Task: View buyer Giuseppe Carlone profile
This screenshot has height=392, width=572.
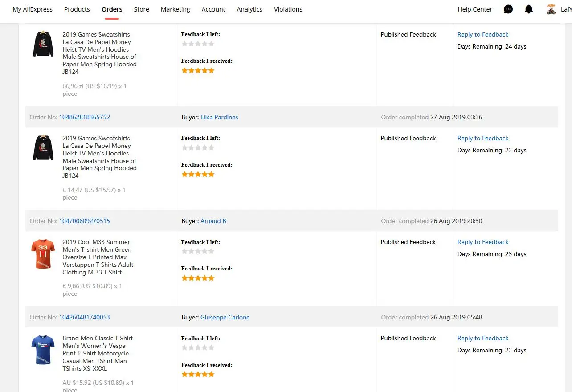Action: coord(225,317)
